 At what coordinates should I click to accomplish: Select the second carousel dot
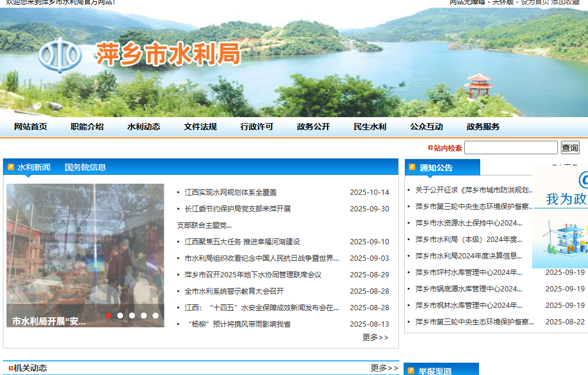121,316
